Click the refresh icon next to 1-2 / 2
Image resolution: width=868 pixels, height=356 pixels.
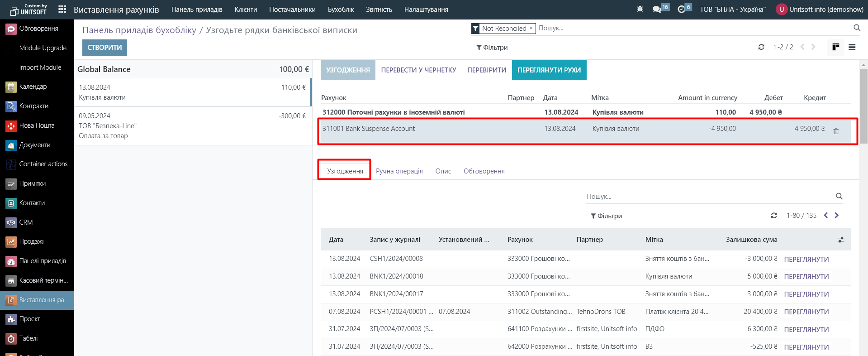coord(761,47)
